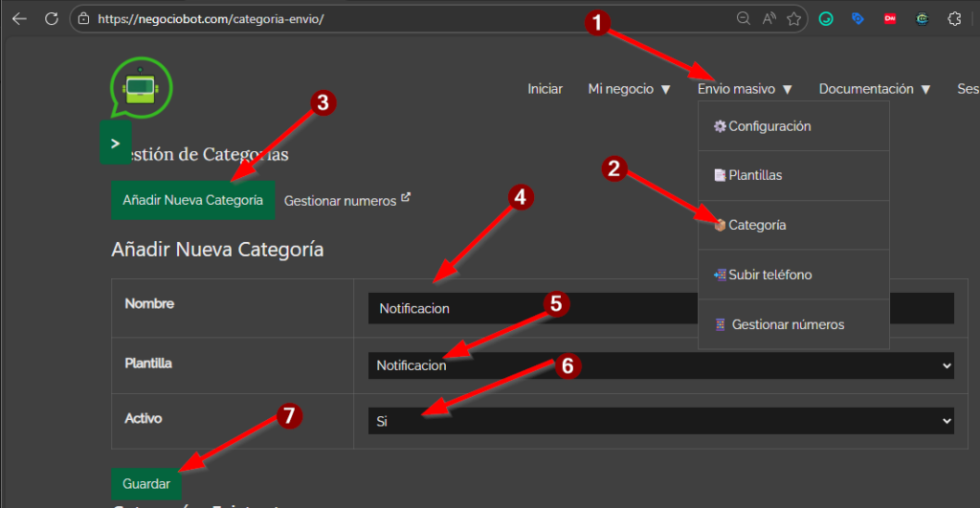Click the read aloud icon in address bar

tap(768, 18)
